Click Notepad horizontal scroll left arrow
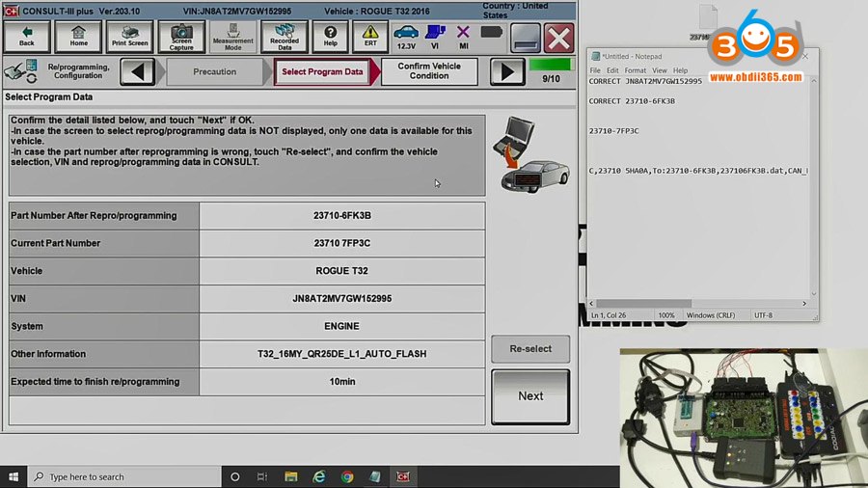868x488 pixels. pyautogui.click(x=591, y=303)
